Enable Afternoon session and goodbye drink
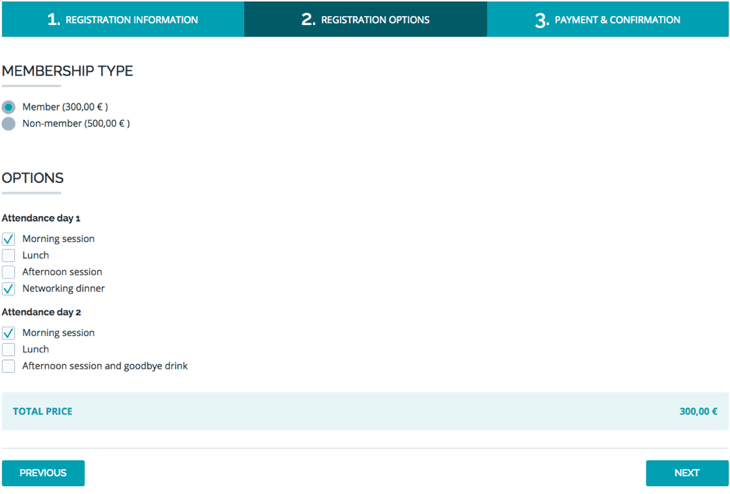The image size is (730, 494). tap(9, 366)
